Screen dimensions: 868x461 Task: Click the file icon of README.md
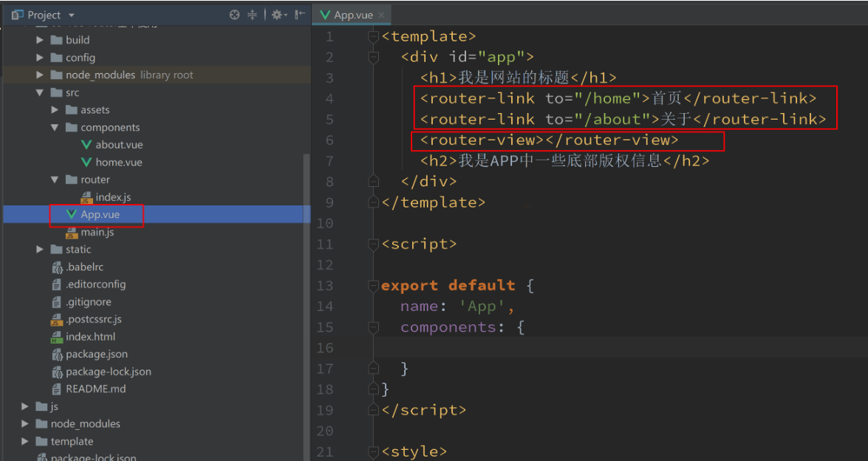[x=56, y=389]
